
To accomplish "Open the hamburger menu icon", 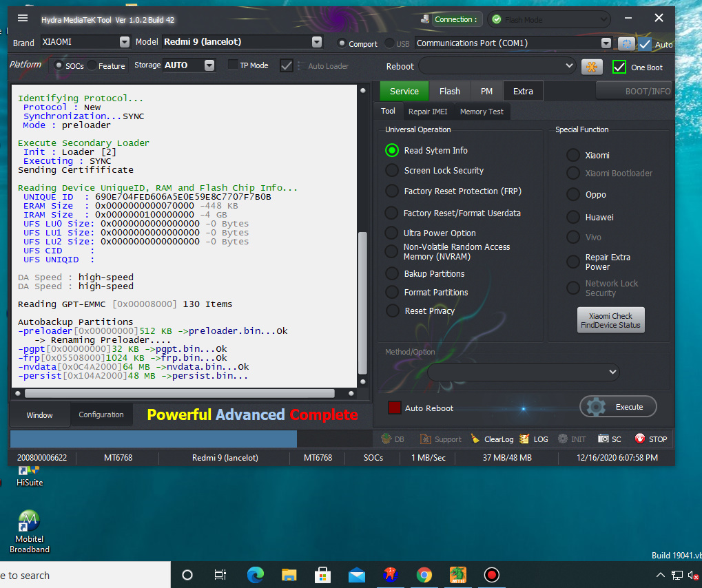I will coord(23,19).
